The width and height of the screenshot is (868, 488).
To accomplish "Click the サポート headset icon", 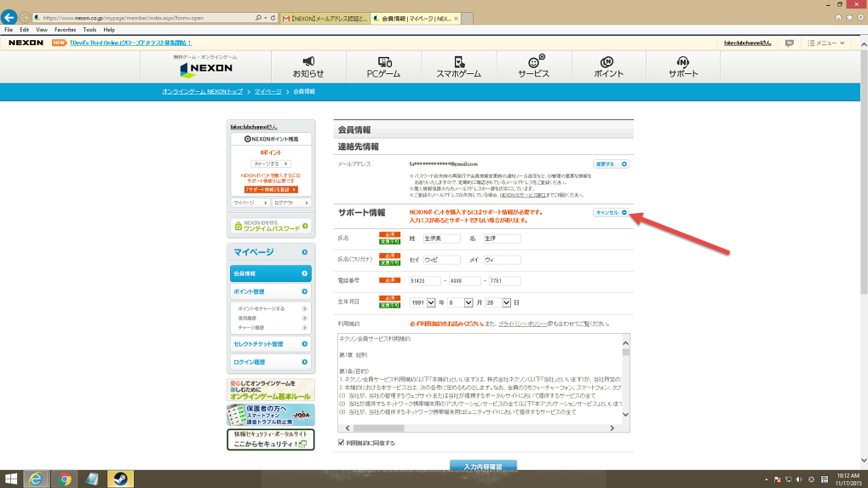I will tap(682, 61).
